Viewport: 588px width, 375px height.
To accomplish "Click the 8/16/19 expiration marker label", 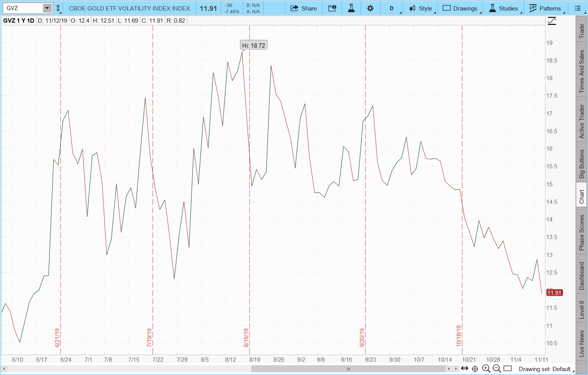I will tap(246, 338).
